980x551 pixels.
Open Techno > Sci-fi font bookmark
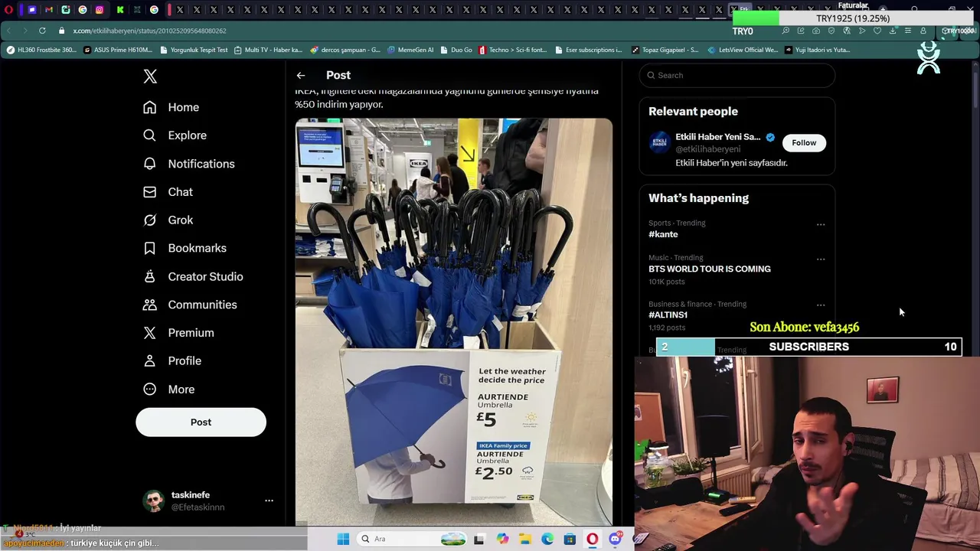pos(512,50)
